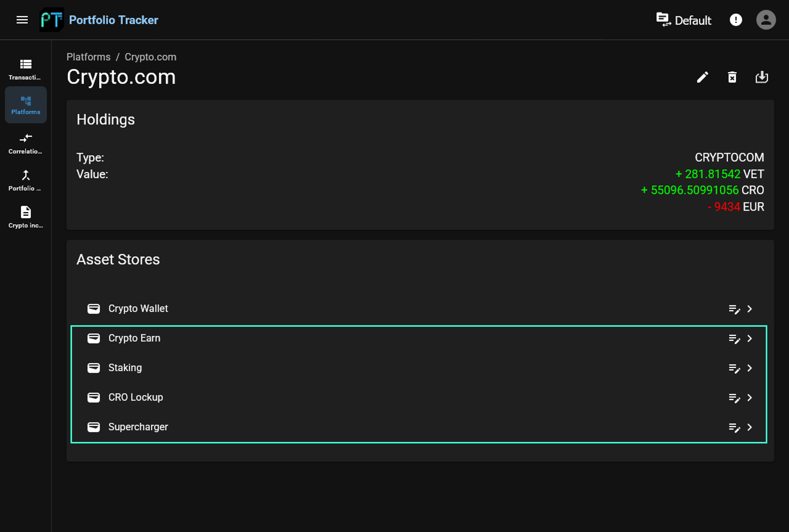This screenshot has height=532, width=789.
Task: Select Platforms in the sidebar
Action: [x=26, y=105]
